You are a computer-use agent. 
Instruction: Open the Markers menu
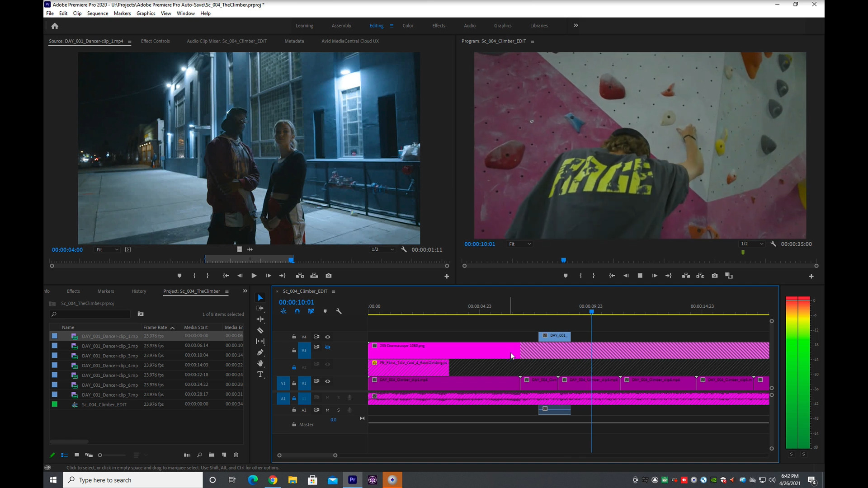122,13
